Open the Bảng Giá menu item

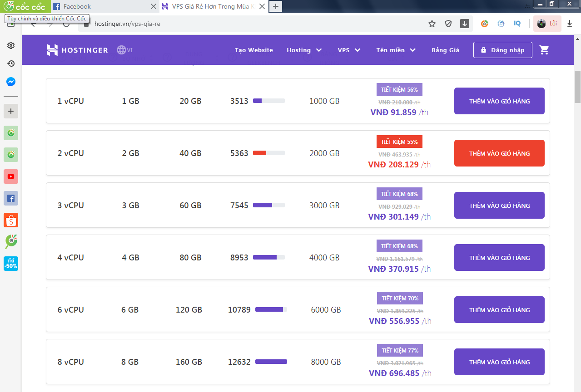pyautogui.click(x=445, y=50)
